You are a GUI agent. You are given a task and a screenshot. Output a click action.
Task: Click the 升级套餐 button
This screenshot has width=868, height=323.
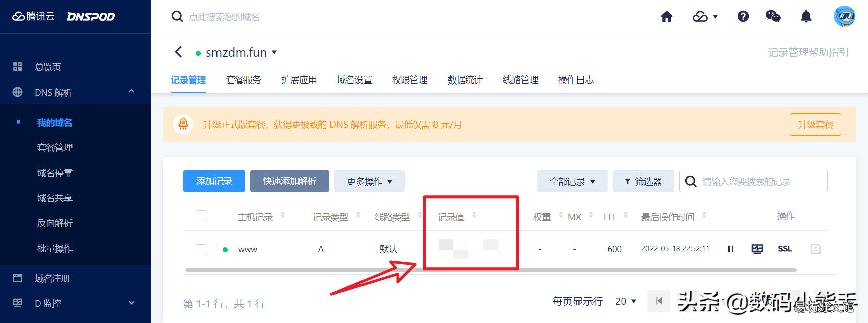[x=816, y=124]
